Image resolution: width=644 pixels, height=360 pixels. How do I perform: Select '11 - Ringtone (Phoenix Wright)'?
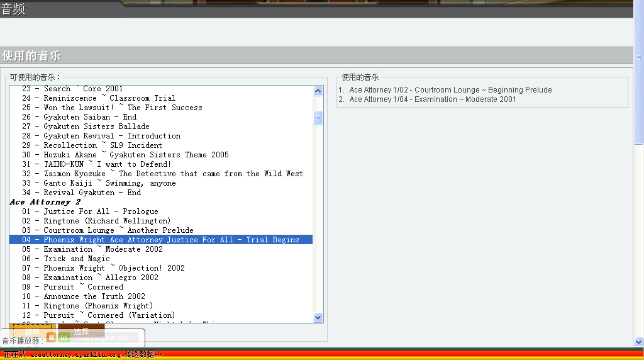click(x=160, y=306)
